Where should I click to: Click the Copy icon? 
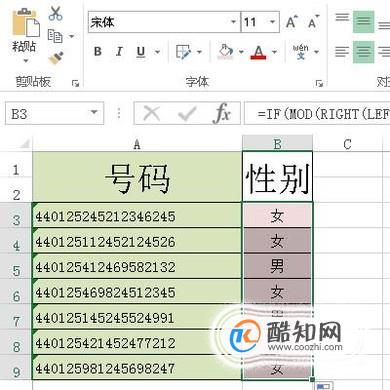click(55, 36)
